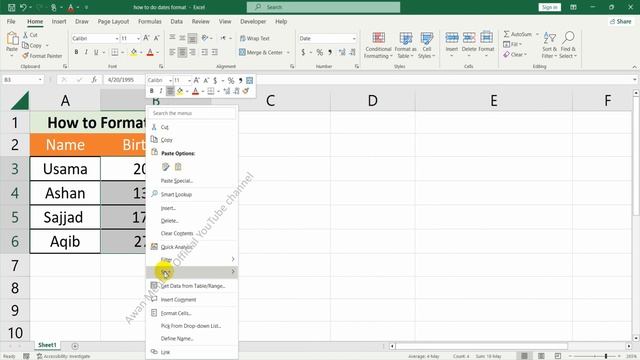Increase font size with ribbon button
640x360 pixels.
click(147, 38)
